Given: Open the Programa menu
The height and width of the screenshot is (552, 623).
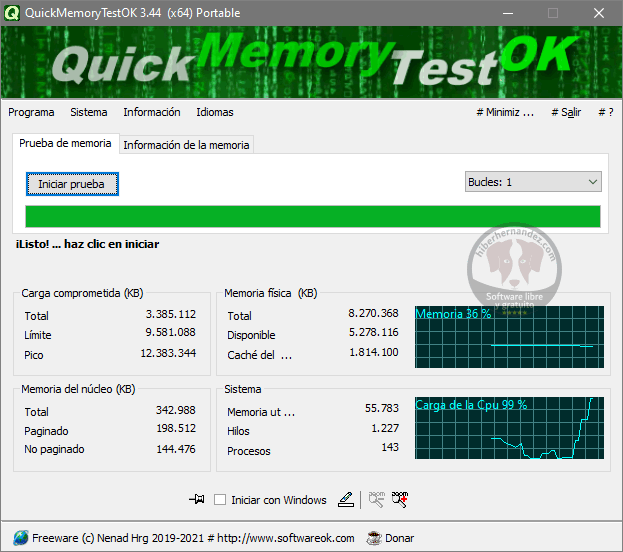Looking at the screenshot, I should pos(31,112).
